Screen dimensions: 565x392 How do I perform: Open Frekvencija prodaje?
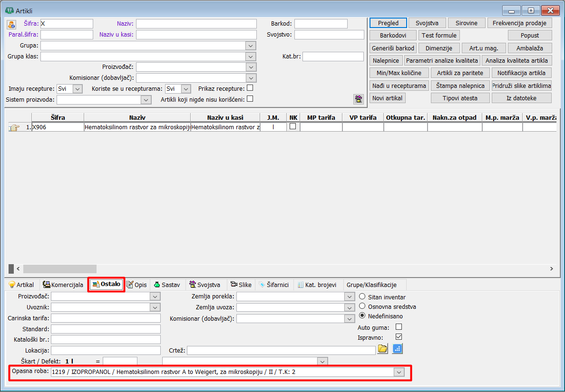pos(520,23)
